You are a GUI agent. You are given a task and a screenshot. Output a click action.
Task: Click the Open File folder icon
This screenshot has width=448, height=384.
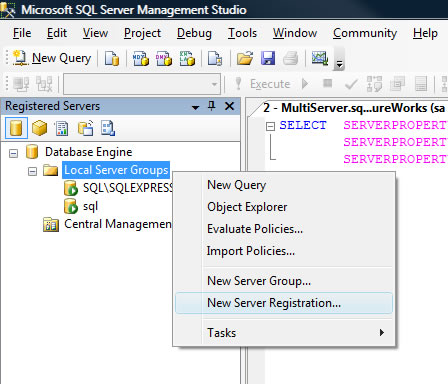(245, 58)
